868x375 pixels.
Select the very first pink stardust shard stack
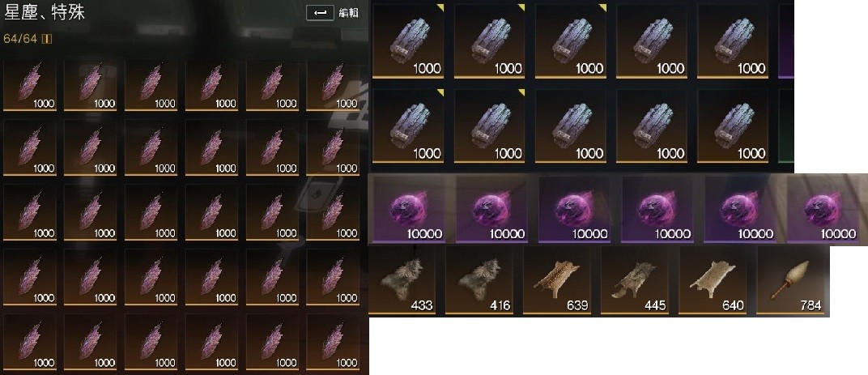tap(30, 86)
